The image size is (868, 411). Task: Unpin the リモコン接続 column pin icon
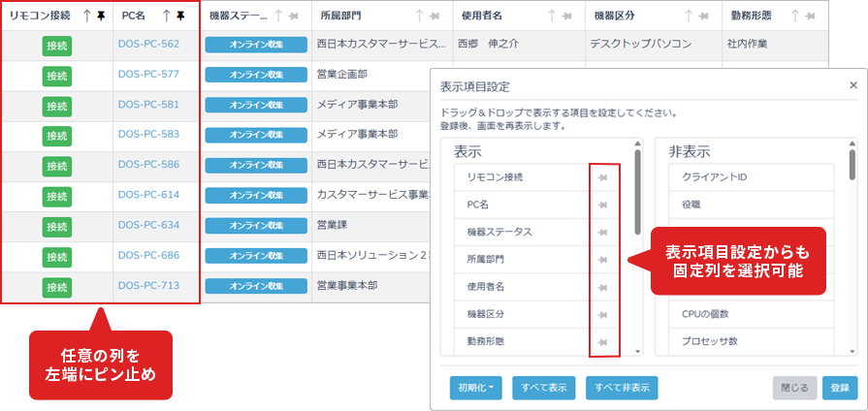(102, 16)
